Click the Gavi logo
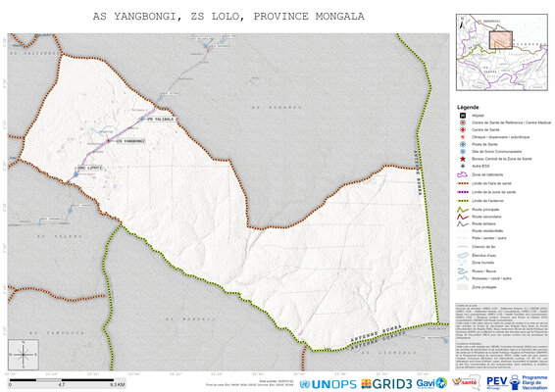 pos(431,383)
